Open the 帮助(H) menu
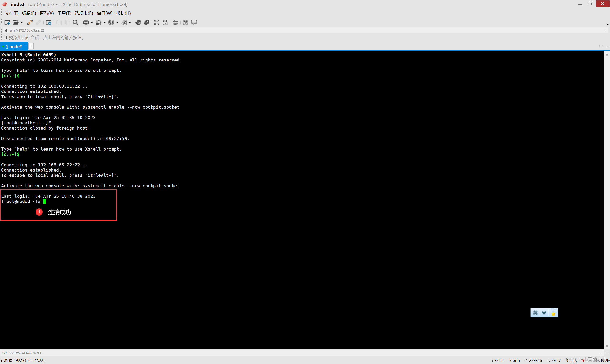 123,13
